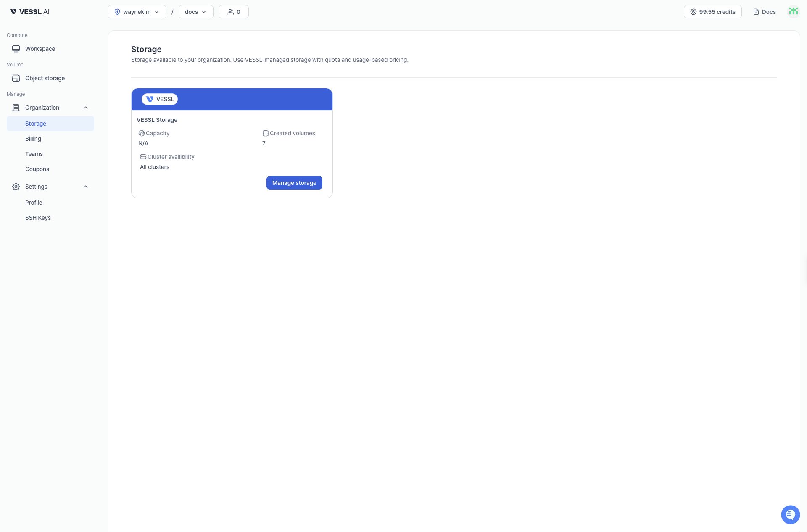Open the chat support bubble in bottom right
807x532 pixels.
tap(790, 514)
